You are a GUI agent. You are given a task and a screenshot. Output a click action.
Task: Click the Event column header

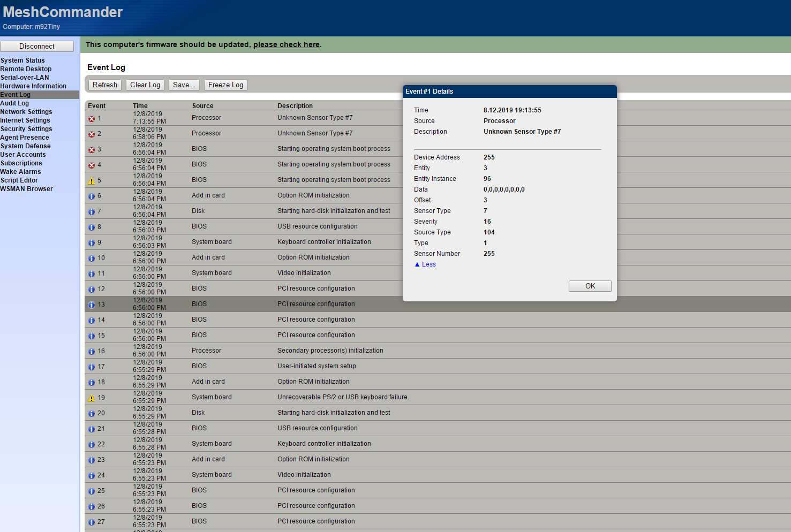[97, 106]
